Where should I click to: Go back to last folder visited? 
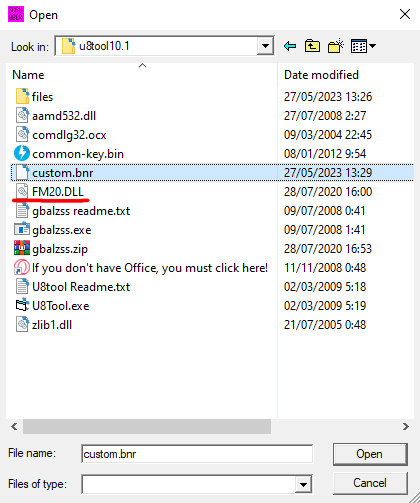pyautogui.click(x=290, y=46)
